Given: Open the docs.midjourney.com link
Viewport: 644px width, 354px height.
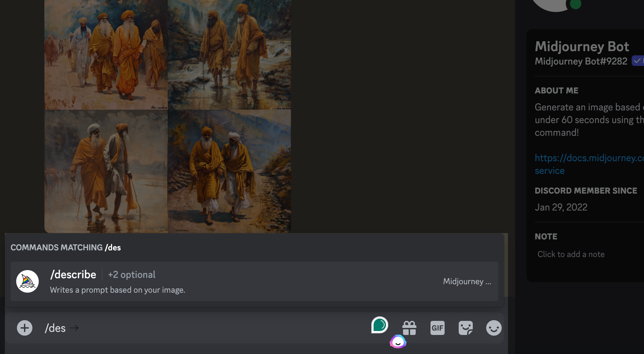Looking at the screenshot, I should tap(589, 158).
